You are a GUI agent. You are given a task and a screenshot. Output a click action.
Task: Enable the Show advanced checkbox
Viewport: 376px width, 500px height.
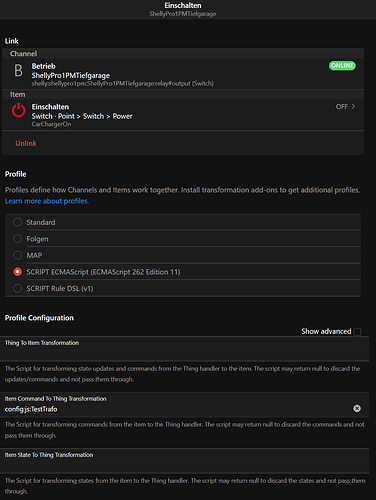click(357, 332)
